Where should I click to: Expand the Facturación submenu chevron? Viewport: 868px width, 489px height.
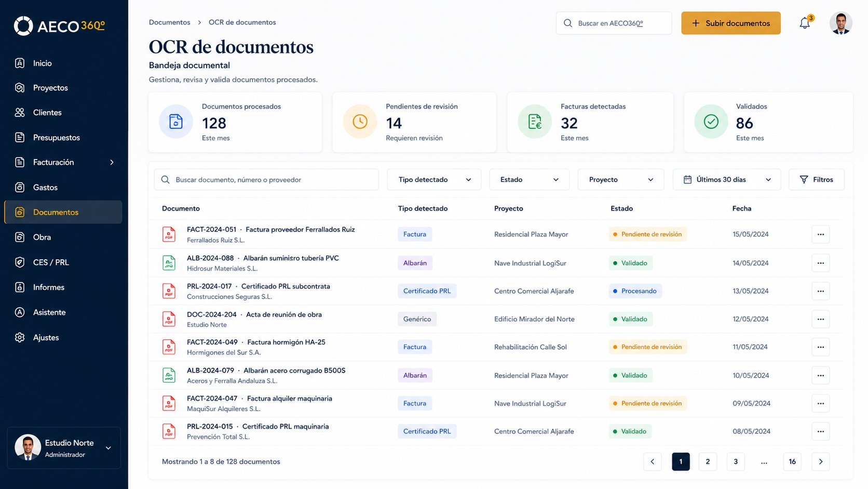112,163
